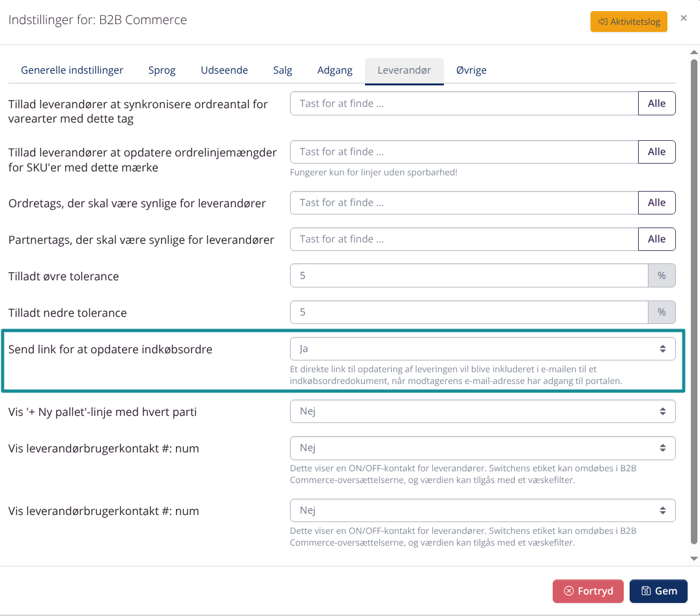Click the Fortryd cancel button
This screenshot has width=700, height=616.
point(588,591)
